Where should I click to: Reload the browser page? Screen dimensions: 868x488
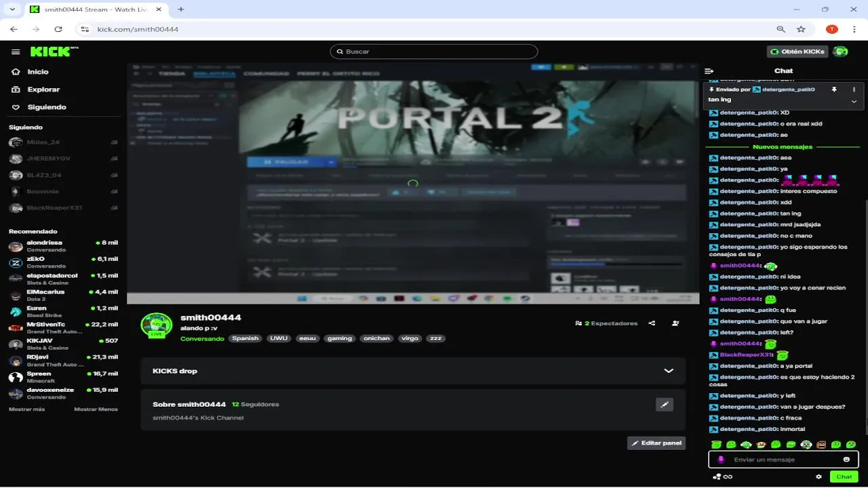tap(58, 29)
